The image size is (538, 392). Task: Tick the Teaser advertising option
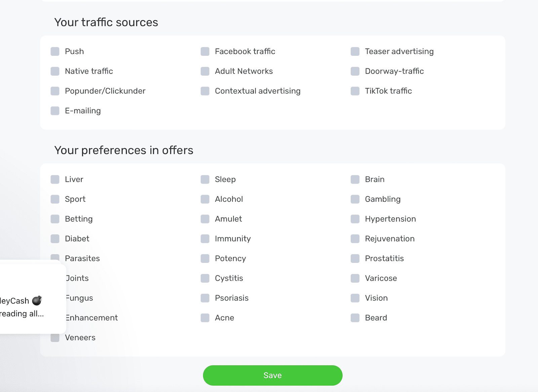[355, 51]
